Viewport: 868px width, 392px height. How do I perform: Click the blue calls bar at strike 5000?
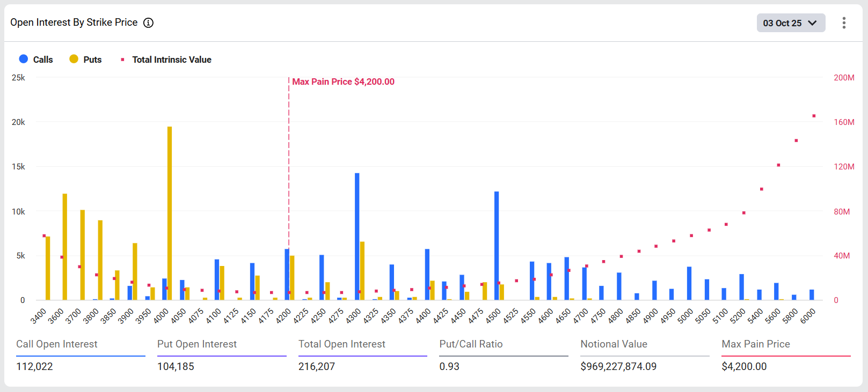[689, 283]
